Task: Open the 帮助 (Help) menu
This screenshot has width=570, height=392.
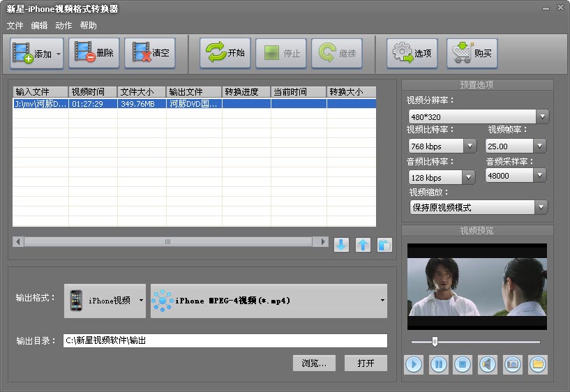Action: click(x=89, y=25)
